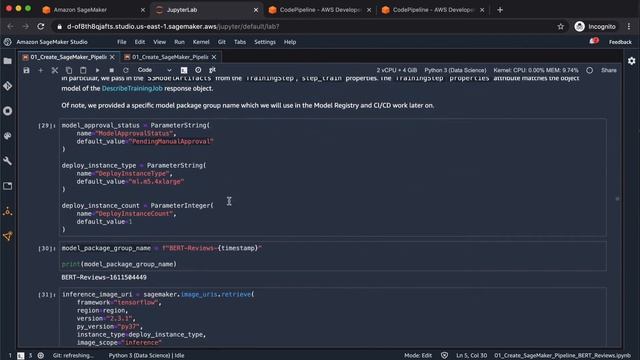The image size is (640, 360).
Task: Open the View menu
Action: (159, 42)
